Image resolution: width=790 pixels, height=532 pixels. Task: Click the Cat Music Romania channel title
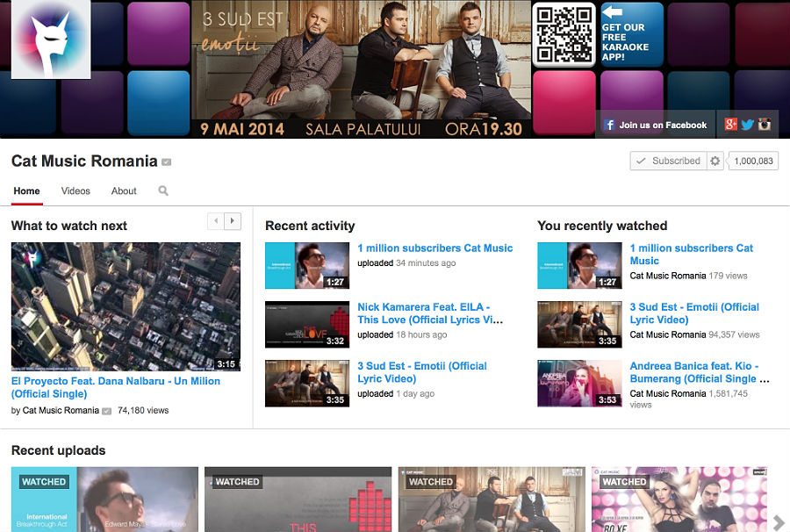pos(84,162)
